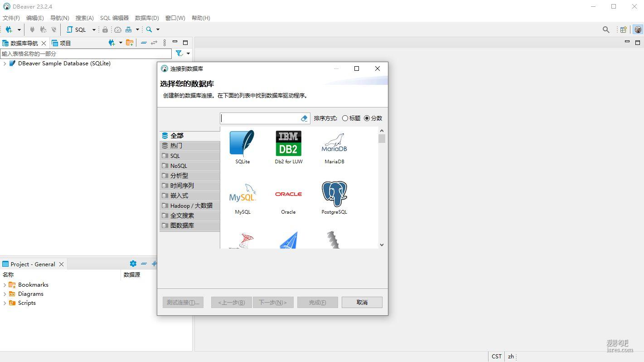Open the SQL 编辑器 menu
The height and width of the screenshot is (362, 644).
[x=114, y=18]
